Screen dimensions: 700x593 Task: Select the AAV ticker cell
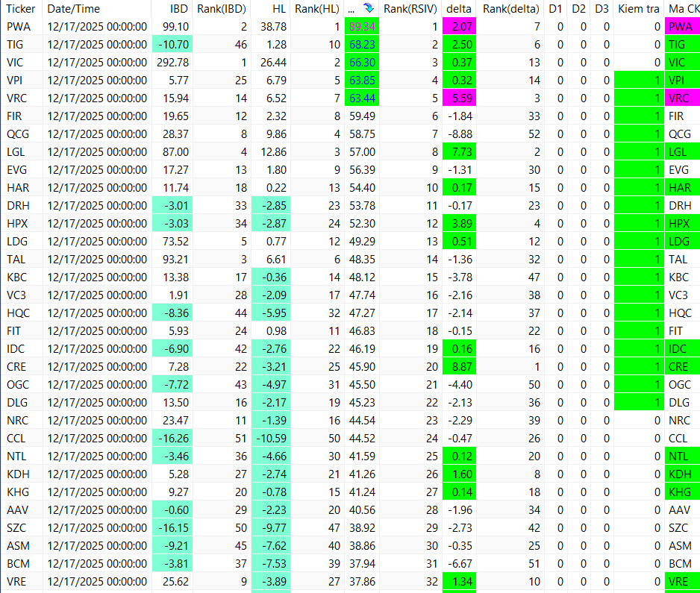coord(22,510)
